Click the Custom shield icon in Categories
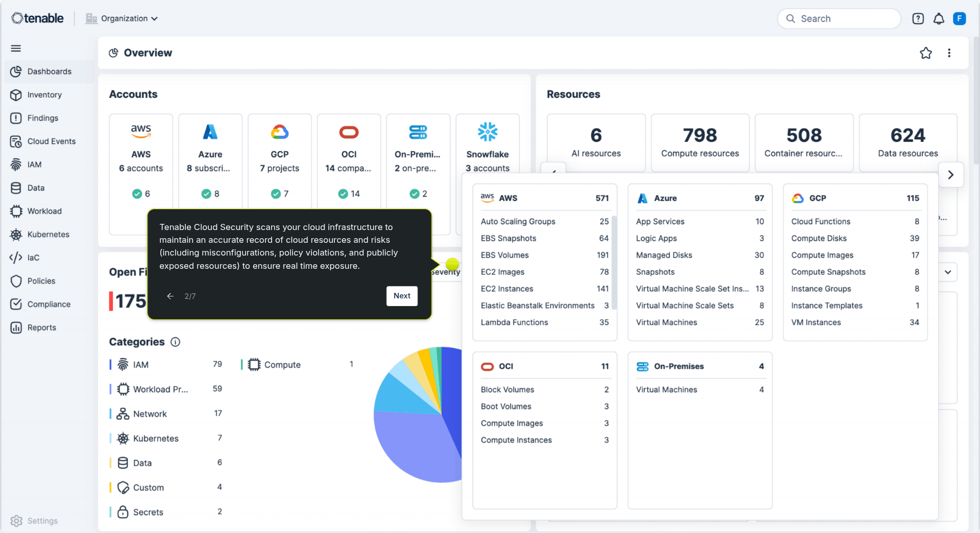The height and width of the screenshot is (533, 980). [123, 488]
